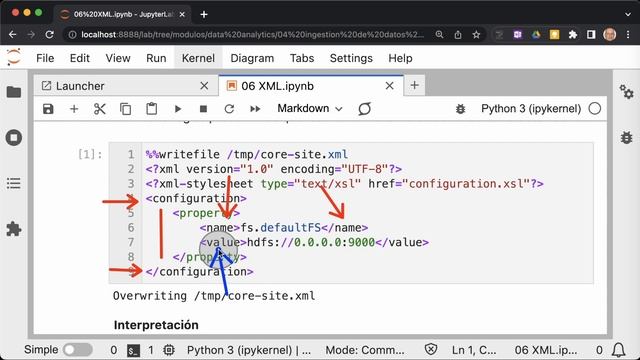Viewport: 640px width, 360px height.
Task: Open Property Inspector gears icon in right sidebar
Action: (626, 92)
